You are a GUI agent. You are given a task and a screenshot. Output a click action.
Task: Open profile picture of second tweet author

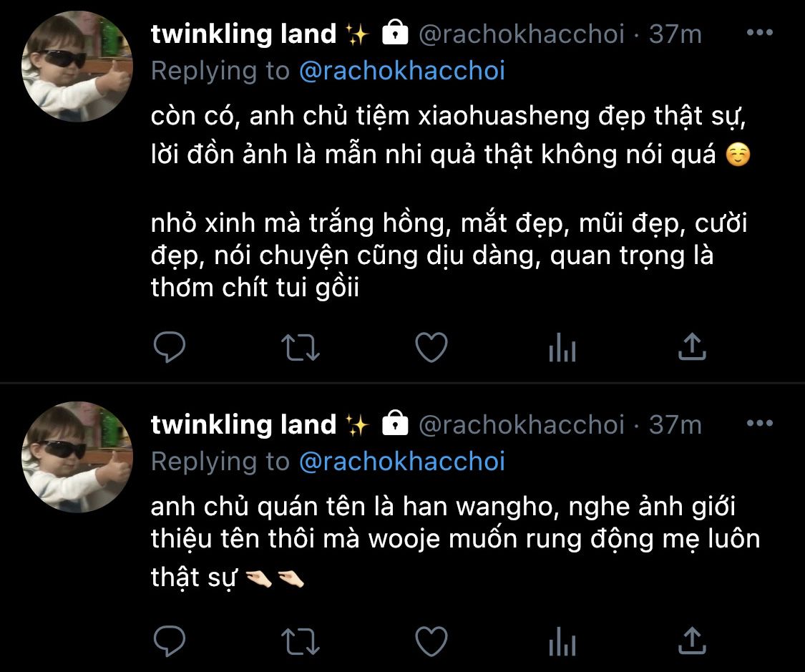click(77, 457)
